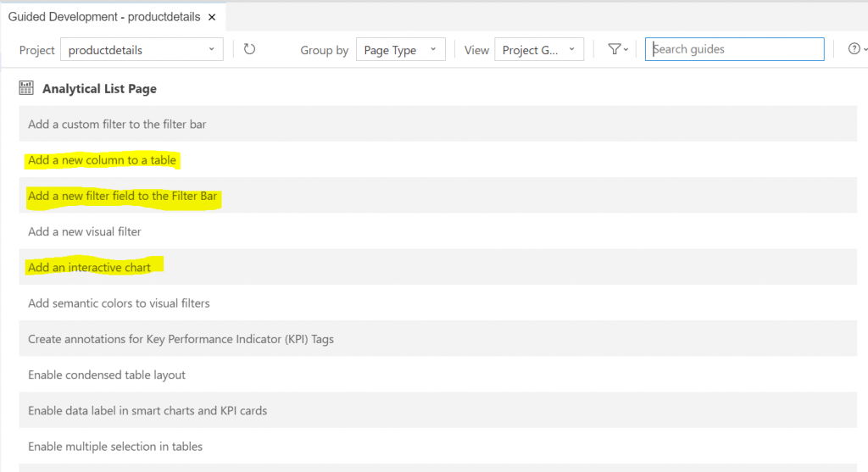Click the Analytical List Page table icon
Viewport: 868px width, 472px height.
click(26, 88)
